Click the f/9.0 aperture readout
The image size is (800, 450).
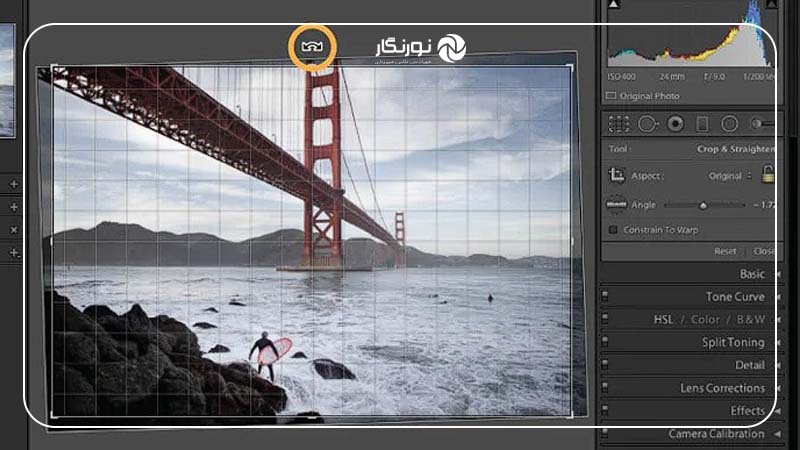(x=714, y=77)
